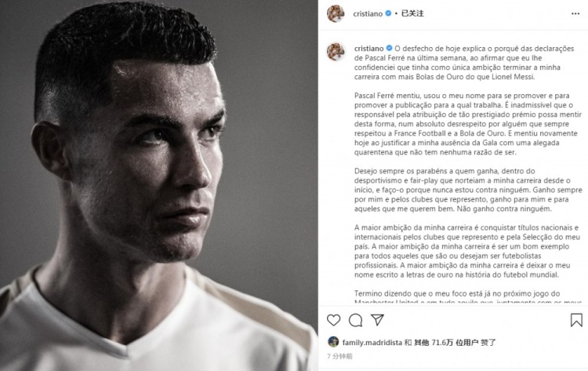Image resolution: width=588 pixels, height=371 pixels.
Task: Click the first caption paragraph about Lionel Messi
Action: point(464,63)
